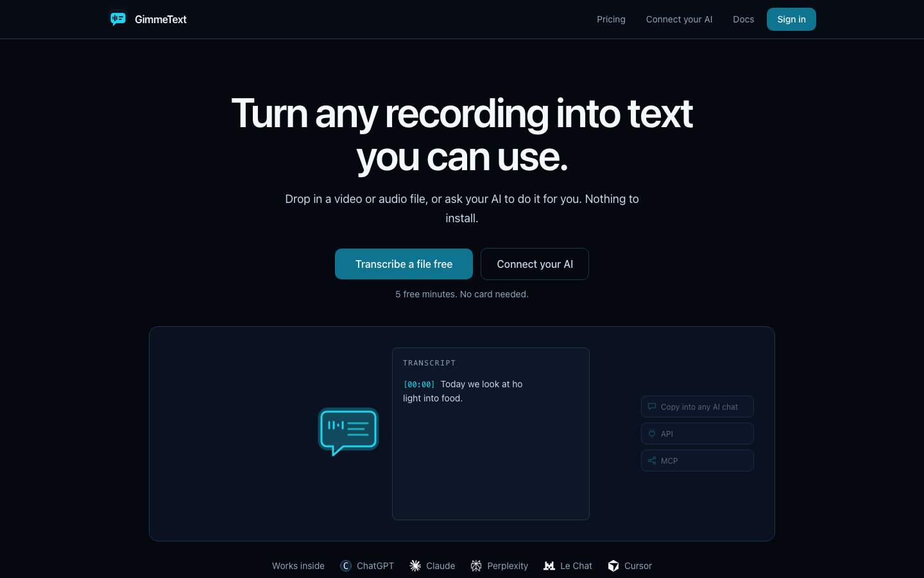Click the '5 free minutes. No card needed.' text
The width and height of the screenshot is (924, 578).
pos(462,294)
